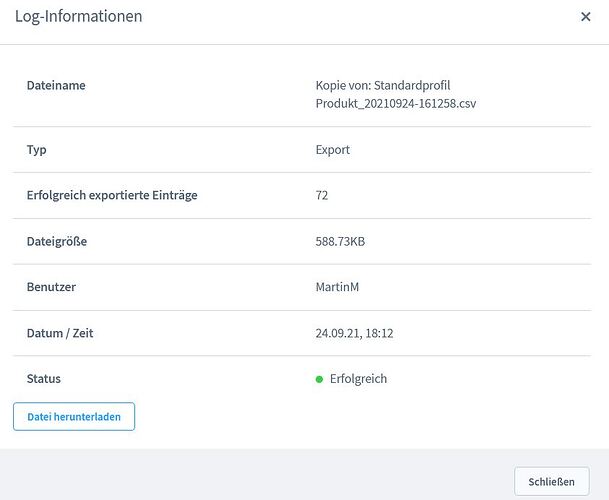Click "Erfolgreich exportierte Einträge" label
Screen dimensions: 609x500
112,196
